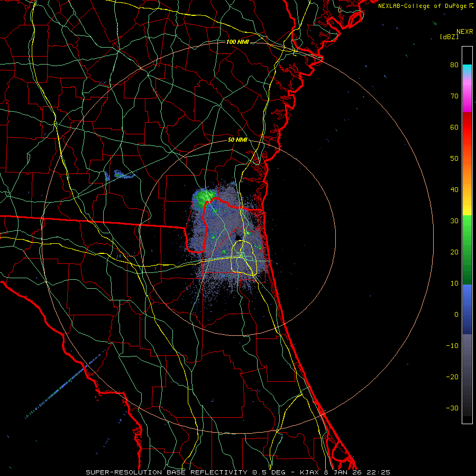The height and width of the screenshot is (476, 476).
Task: Click the green section of the color bar
Action: click(x=467, y=250)
